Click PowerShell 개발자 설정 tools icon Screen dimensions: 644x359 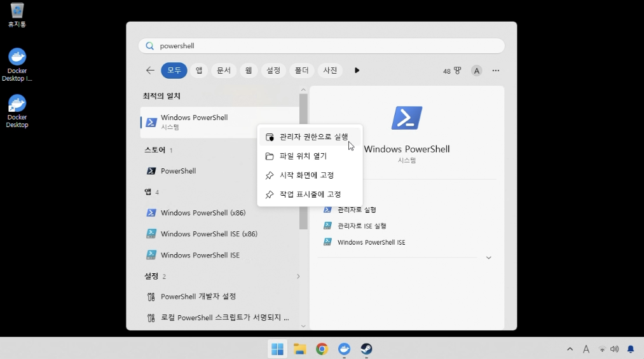point(151,297)
